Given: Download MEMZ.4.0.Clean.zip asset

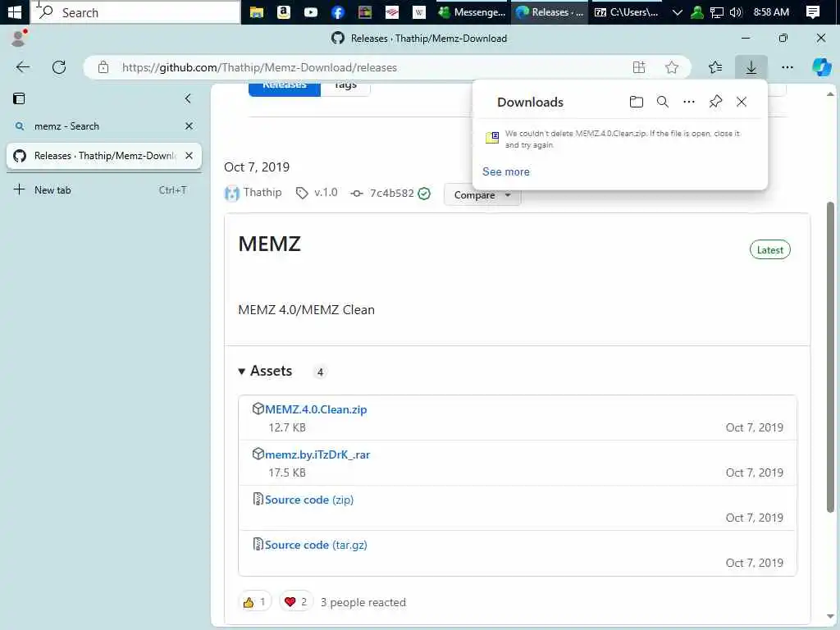Looking at the screenshot, I should (316, 409).
